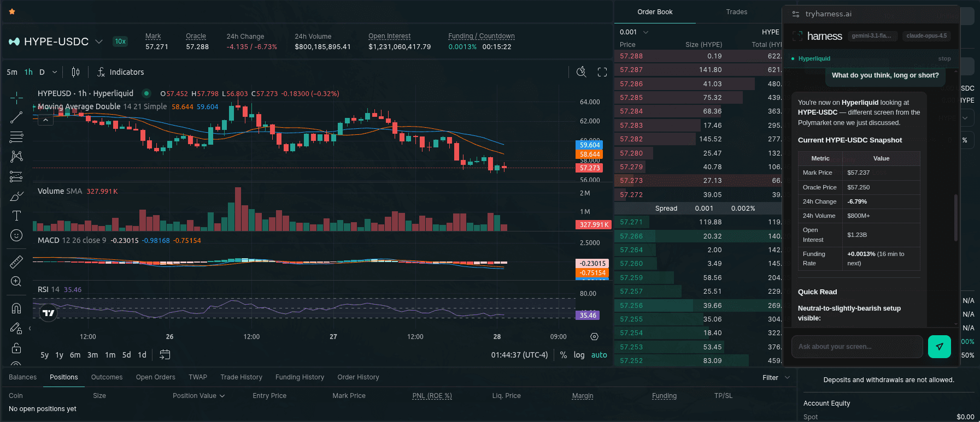This screenshot has height=422, width=980.
Task: Switch to the Order Book tab
Action: (x=655, y=12)
